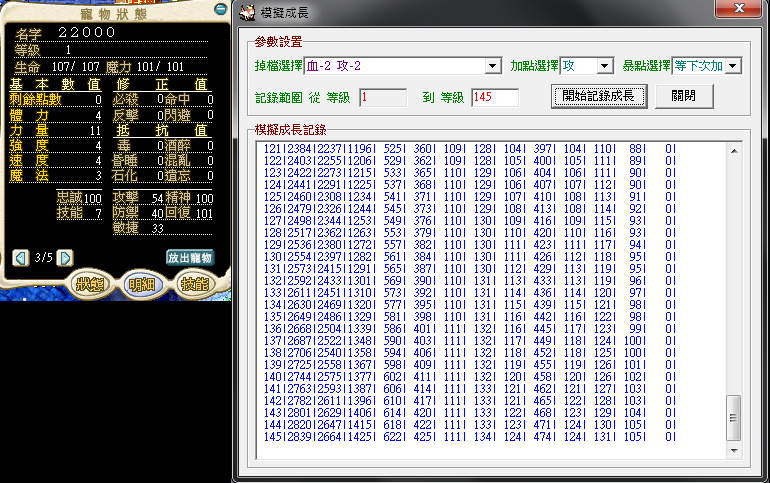Viewport: 770px width, 483px height.
Task: Click the 攻擊 value 54
Action: coord(157,198)
